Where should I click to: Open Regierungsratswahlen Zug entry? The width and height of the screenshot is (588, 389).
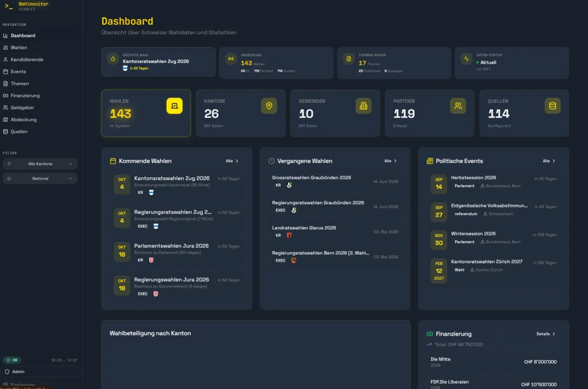pyautogui.click(x=177, y=219)
